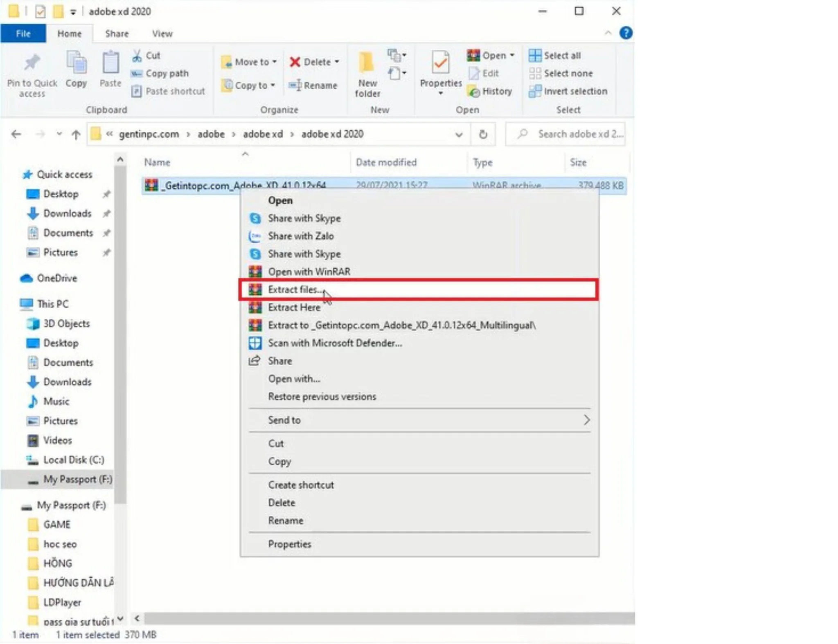The width and height of the screenshot is (838, 644).
Task: Click Invert selection in ribbon
Action: [568, 91]
